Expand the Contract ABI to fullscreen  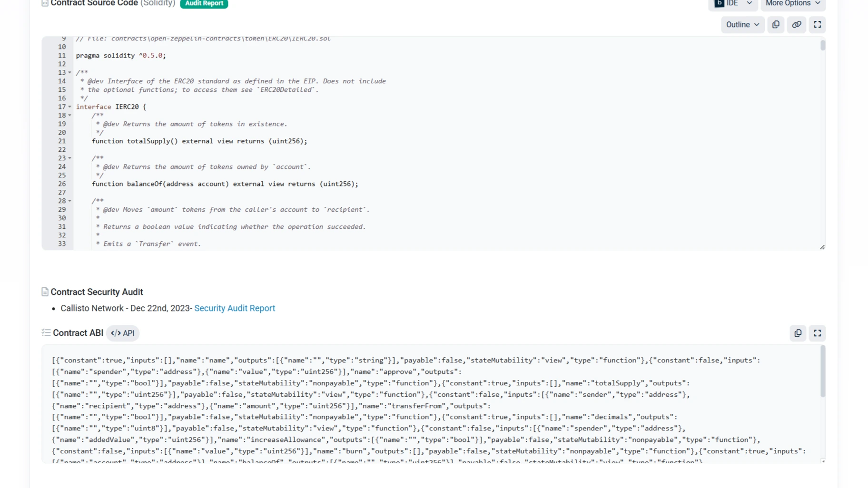pos(817,333)
